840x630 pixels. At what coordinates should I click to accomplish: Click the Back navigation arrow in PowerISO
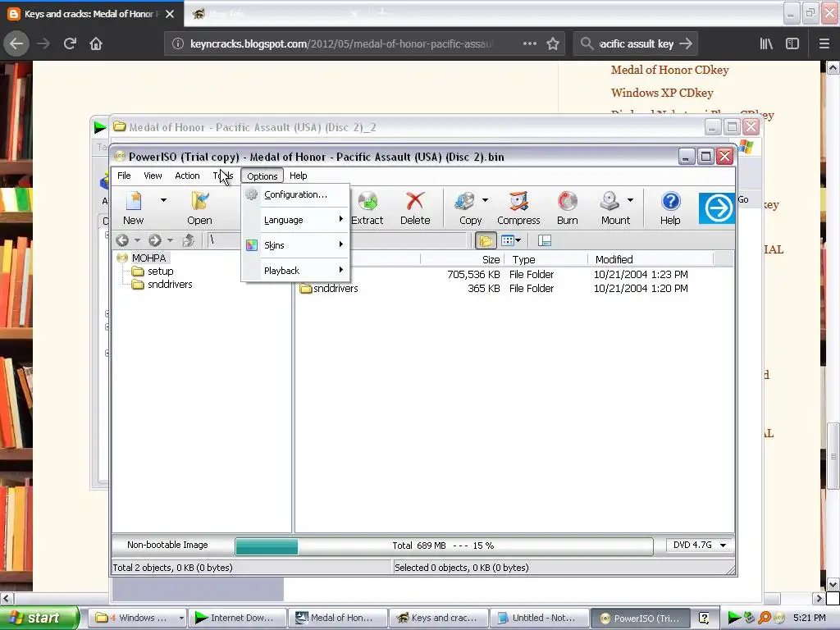point(122,240)
